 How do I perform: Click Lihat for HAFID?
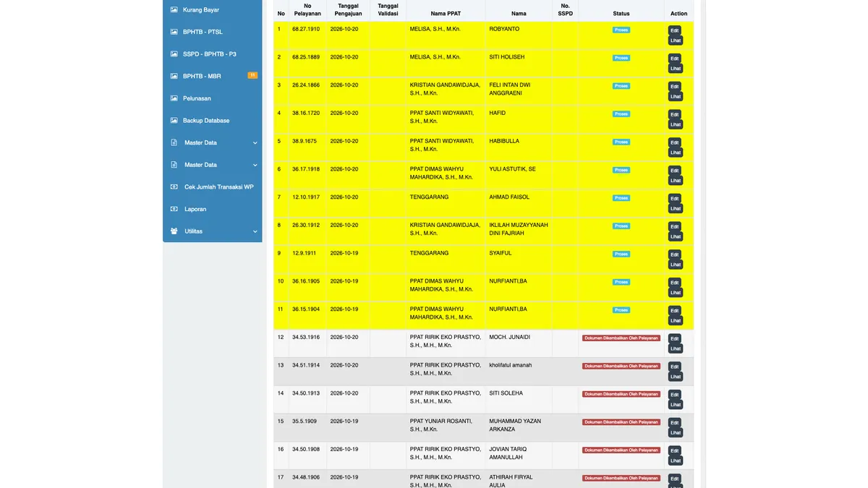pyautogui.click(x=676, y=124)
